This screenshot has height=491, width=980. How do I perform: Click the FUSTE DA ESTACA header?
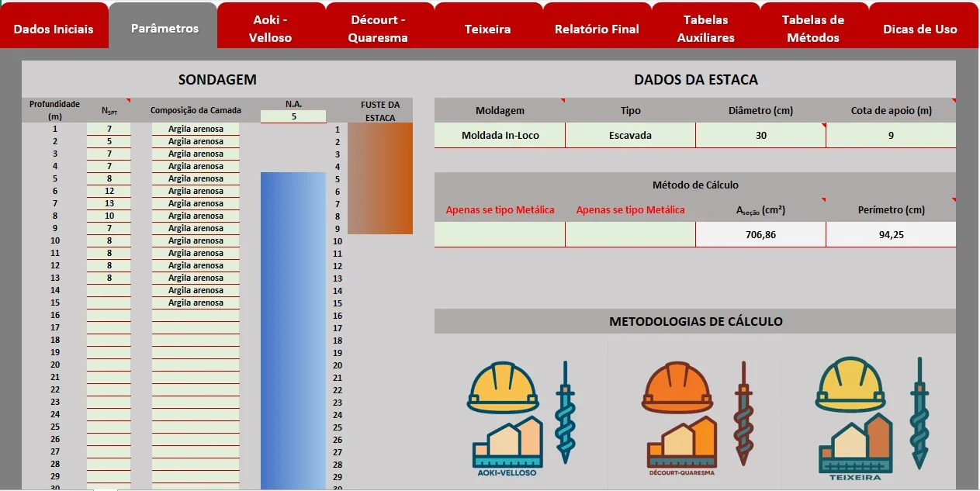coord(380,111)
